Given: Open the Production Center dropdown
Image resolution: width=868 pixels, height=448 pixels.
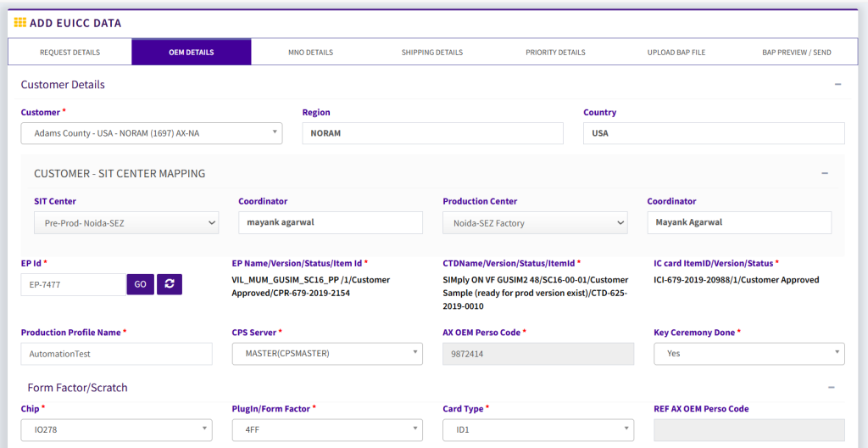Looking at the screenshot, I should [x=534, y=223].
